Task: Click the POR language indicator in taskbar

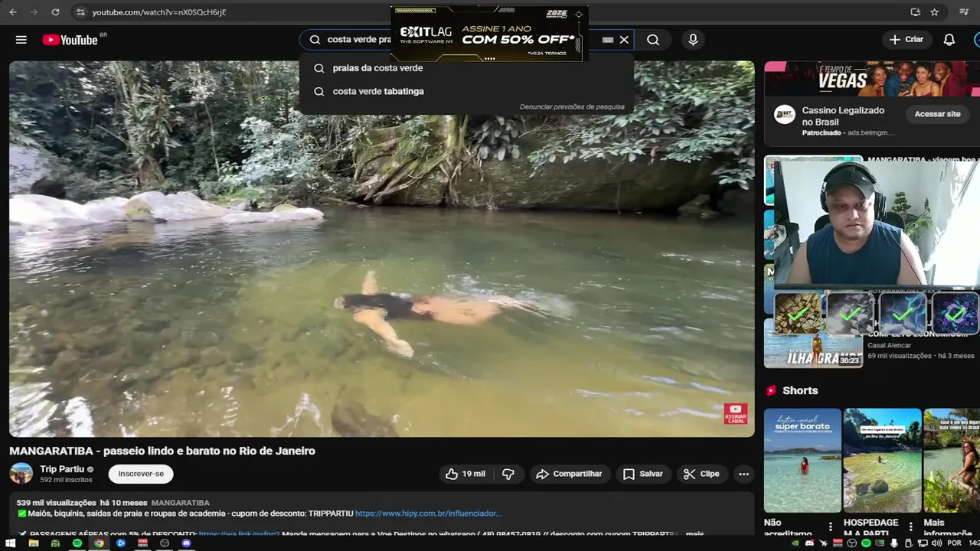Action: pyautogui.click(x=954, y=543)
